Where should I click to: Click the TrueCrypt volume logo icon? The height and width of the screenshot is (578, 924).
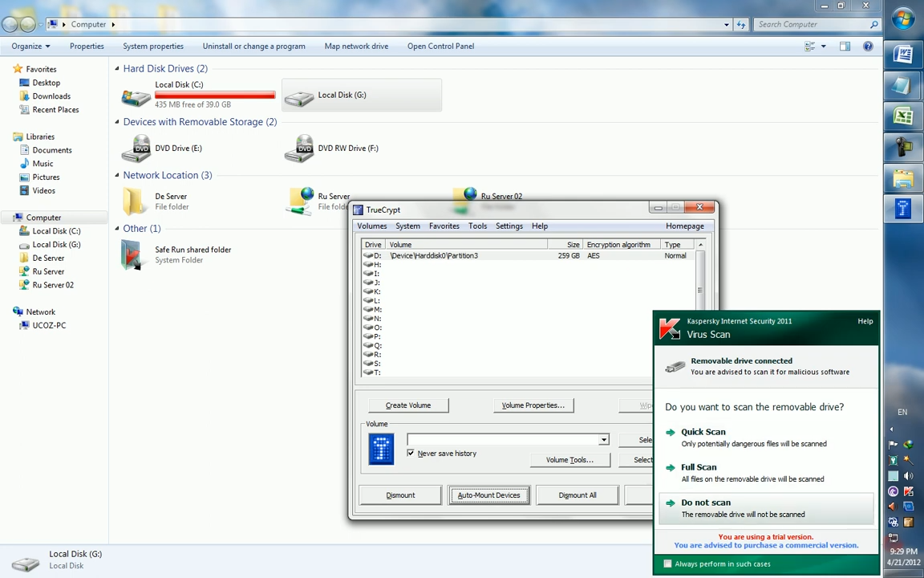381,449
